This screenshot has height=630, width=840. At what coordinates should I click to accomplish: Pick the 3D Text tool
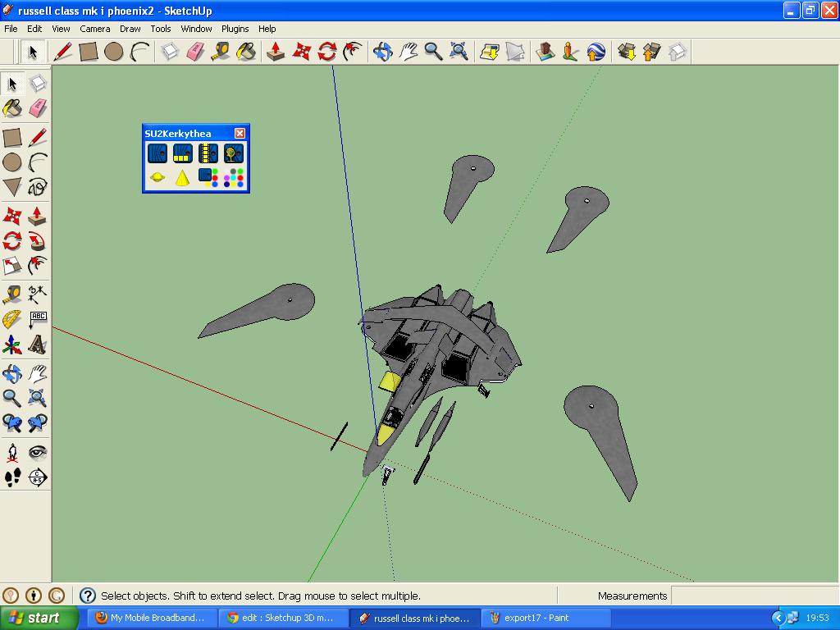(38, 345)
